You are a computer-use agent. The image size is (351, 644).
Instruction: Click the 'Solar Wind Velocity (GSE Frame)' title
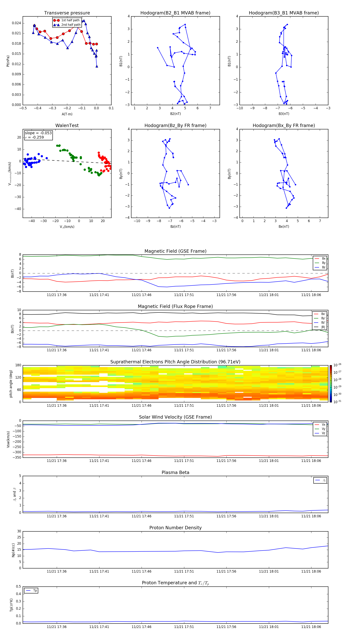tap(175, 417)
